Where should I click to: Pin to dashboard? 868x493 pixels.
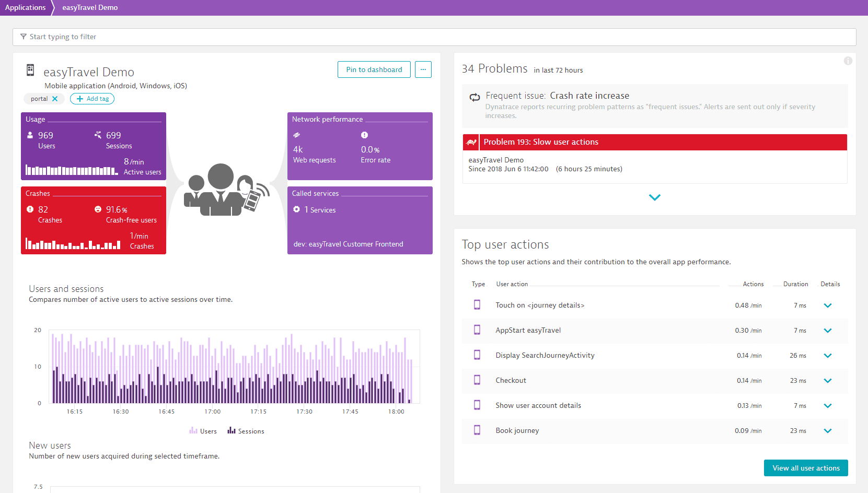374,69
